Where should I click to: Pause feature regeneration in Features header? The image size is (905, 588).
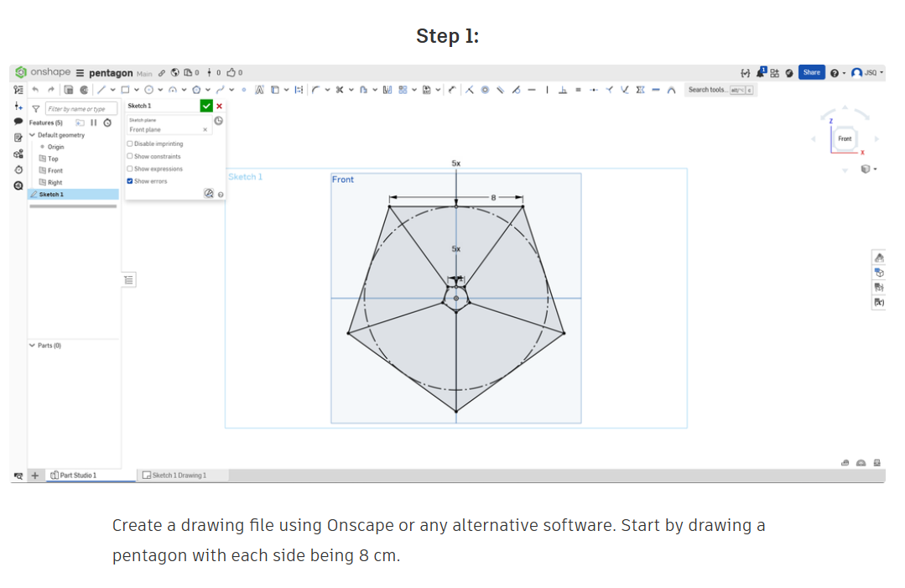pos(93,122)
